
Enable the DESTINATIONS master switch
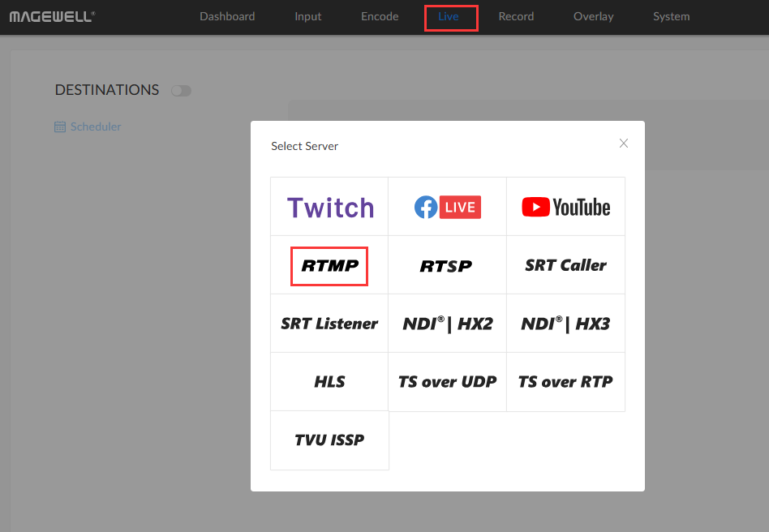(x=181, y=90)
